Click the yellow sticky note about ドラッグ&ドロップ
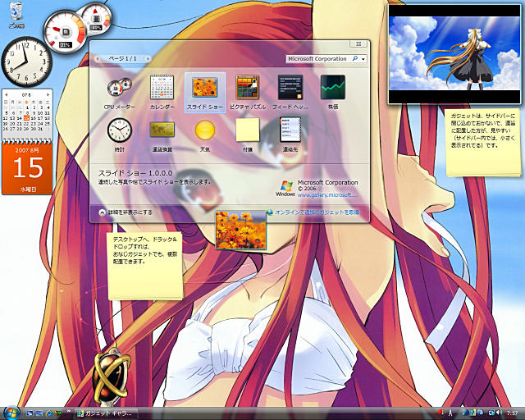This screenshot has height=420, width=525. coord(145,266)
